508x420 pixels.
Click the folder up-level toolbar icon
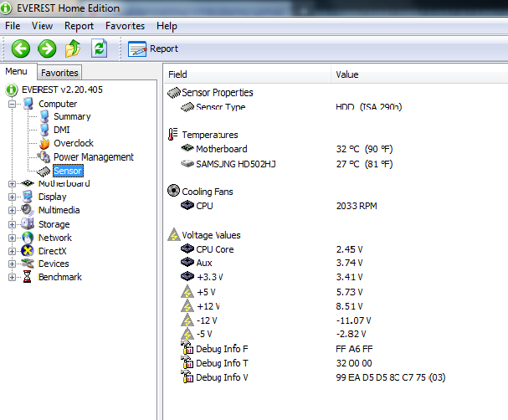coord(73,49)
